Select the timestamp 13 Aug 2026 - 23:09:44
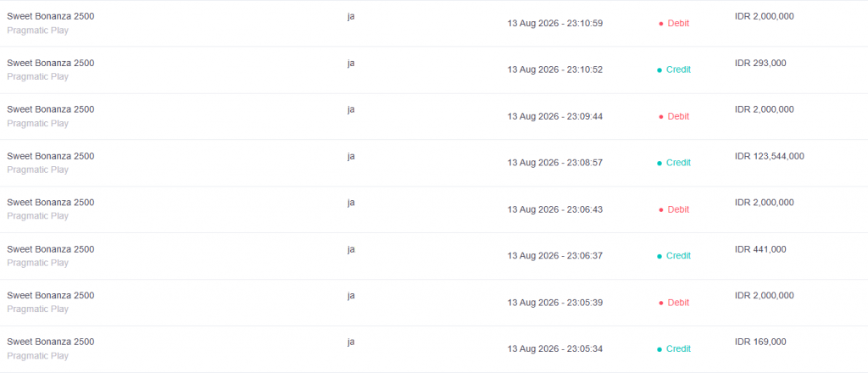 554,116
